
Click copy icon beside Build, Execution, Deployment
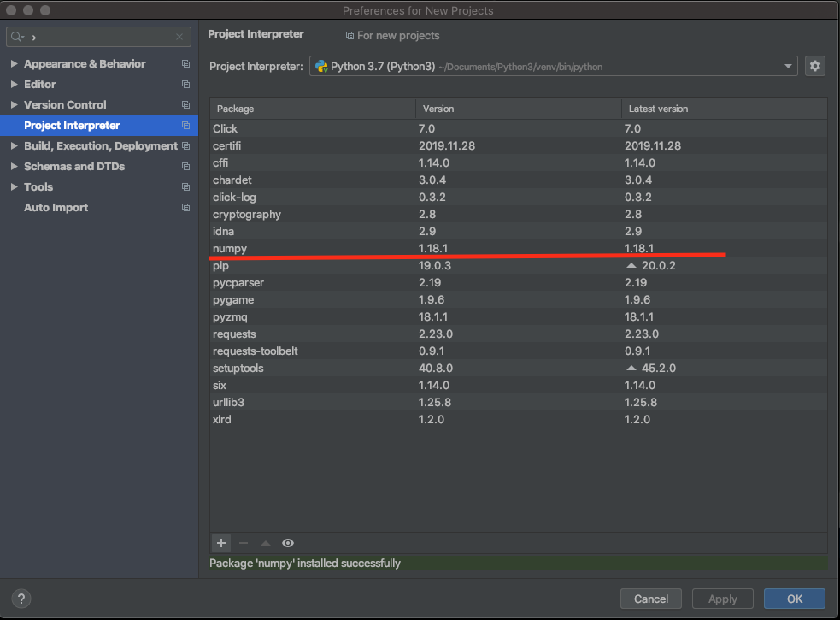coord(186,146)
